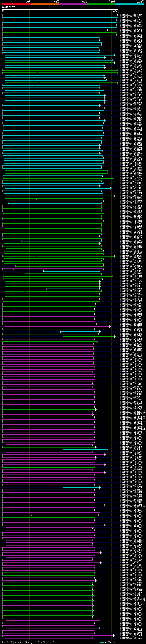The width and height of the screenshot is (146, 644).
Task: Click the UniRef100_Q7XUV2 label
Action: [131, 35]
